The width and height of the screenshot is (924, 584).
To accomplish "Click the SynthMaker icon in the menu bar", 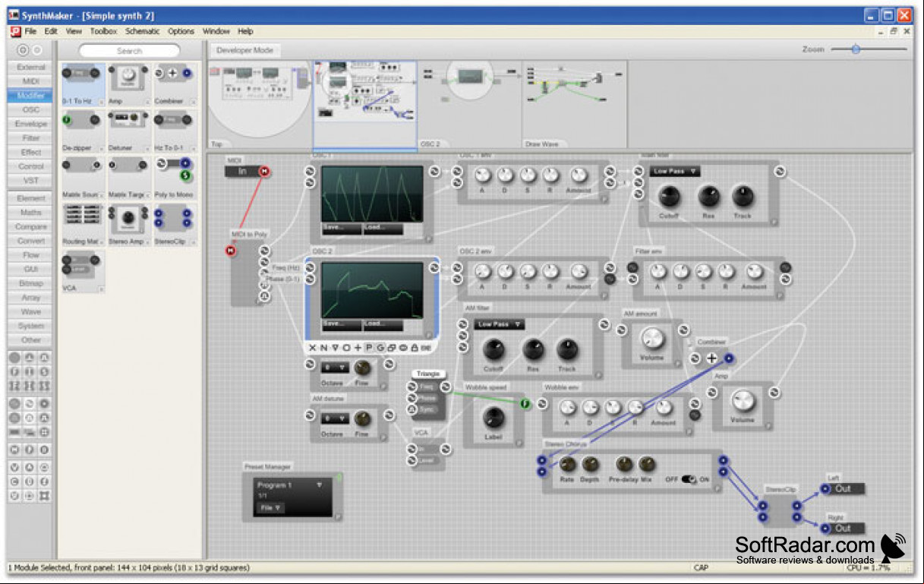I will [15, 31].
